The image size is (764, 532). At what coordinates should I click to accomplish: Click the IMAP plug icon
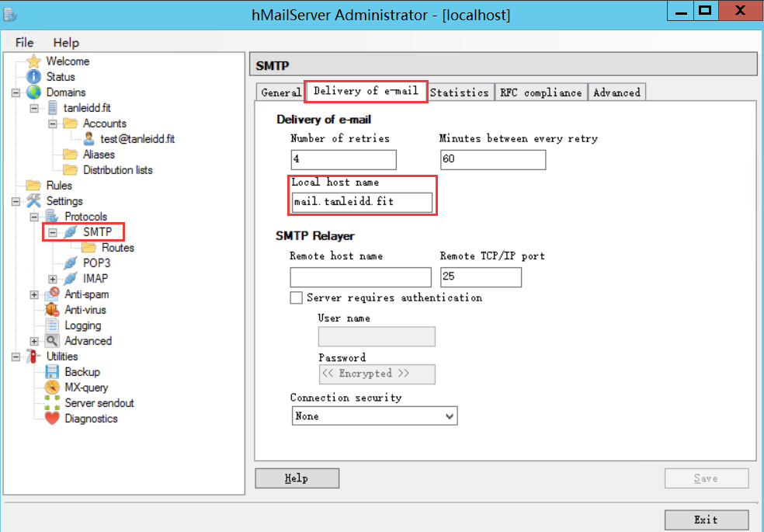coord(71,279)
